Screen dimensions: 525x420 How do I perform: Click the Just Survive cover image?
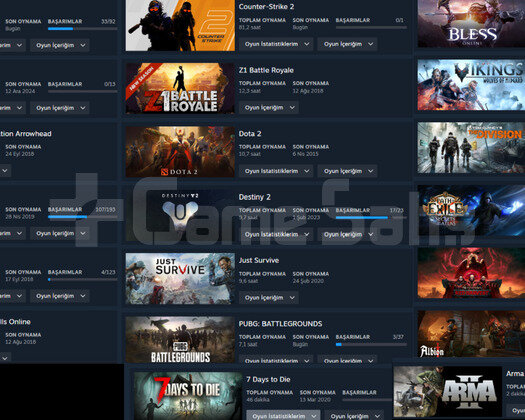click(x=180, y=278)
